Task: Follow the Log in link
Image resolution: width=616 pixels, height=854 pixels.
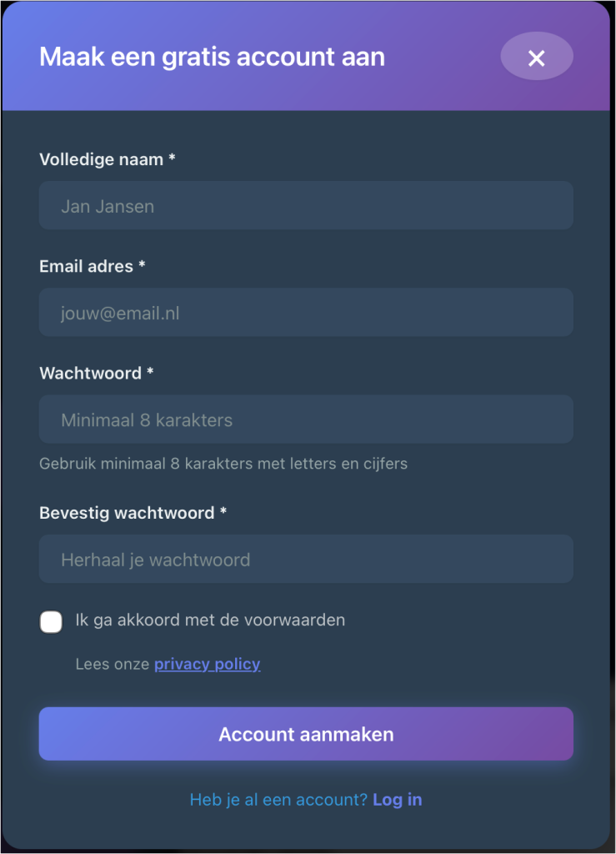Action: [x=398, y=800]
